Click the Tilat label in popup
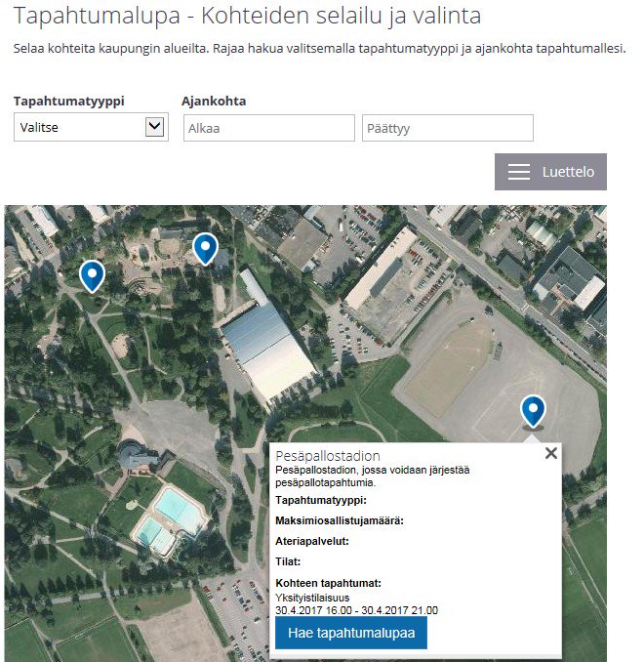The image size is (644, 662). point(288,561)
